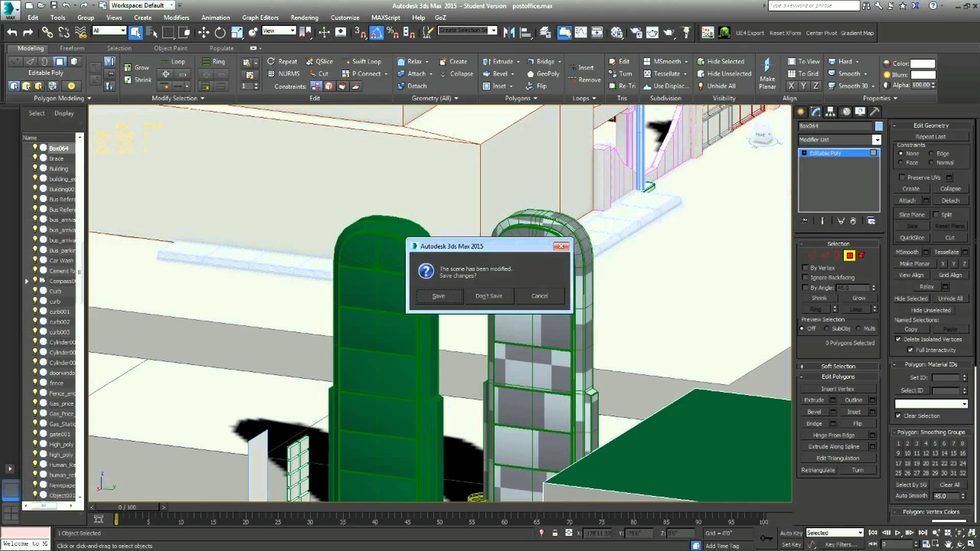This screenshot has height=551, width=980.
Task: Click the Box064 object color swatch
Action: pyautogui.click(x=878, y=126)
